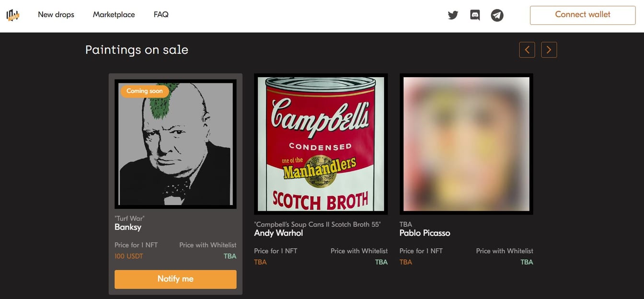The image size is (644, 299).
Task: Open the Telegram channel icon
Action: point(497,15)
